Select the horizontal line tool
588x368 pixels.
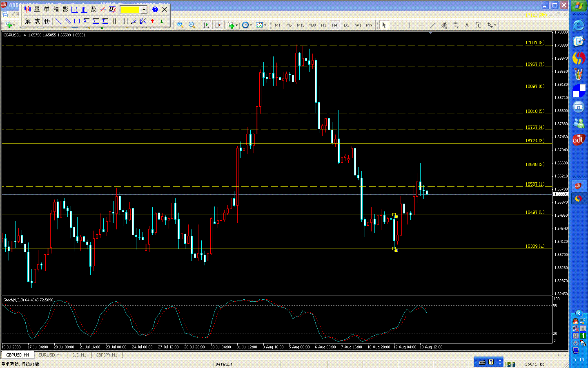pyautogui.click(x=421, y=25)
